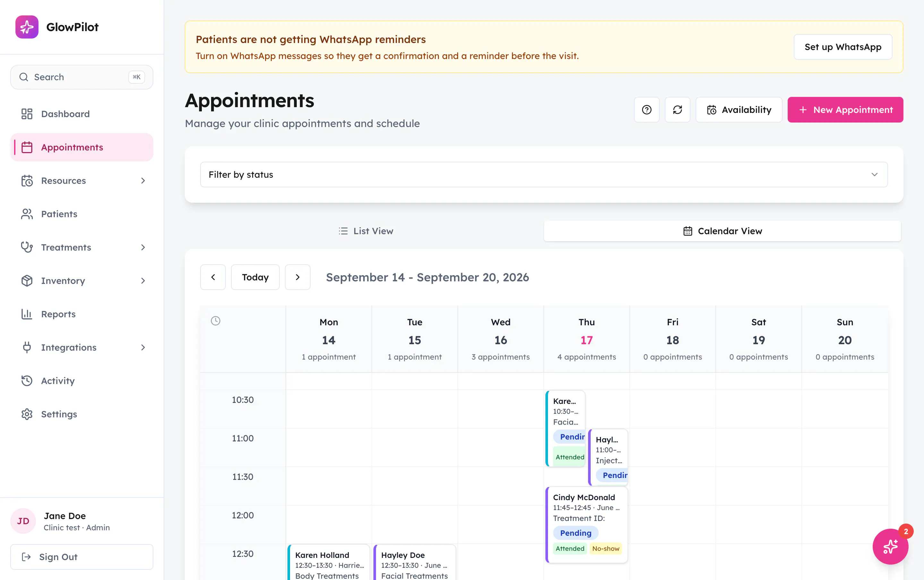The height and width of the screenshot is (580, 924).
Task: Select the Wed 16 day header
Action: 501,339
